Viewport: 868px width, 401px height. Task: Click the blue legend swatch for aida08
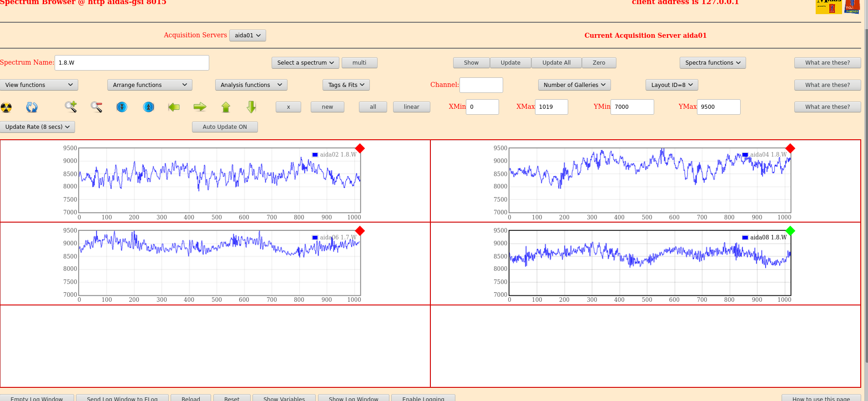pos(745,238)
